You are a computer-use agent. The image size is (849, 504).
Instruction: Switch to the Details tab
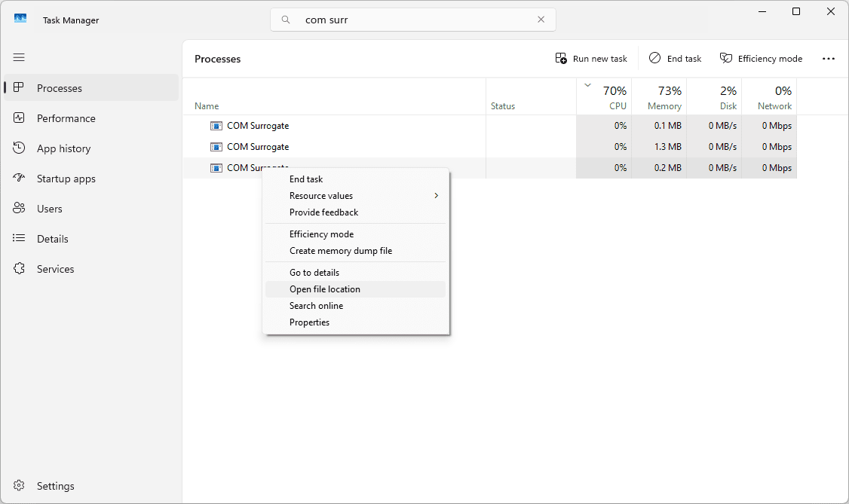click(91, 239)
